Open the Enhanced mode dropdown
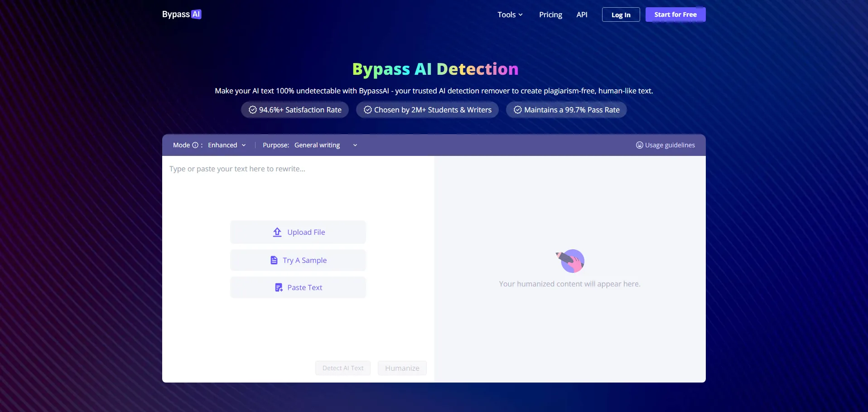 pyautogui.click(x=227, y=145)
